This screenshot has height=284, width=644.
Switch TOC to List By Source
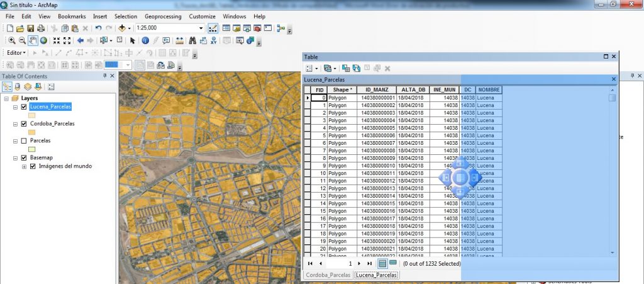point(17,86)
